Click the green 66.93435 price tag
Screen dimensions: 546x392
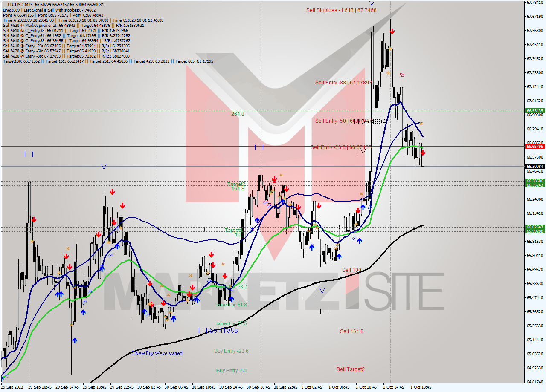click(535, 110)
